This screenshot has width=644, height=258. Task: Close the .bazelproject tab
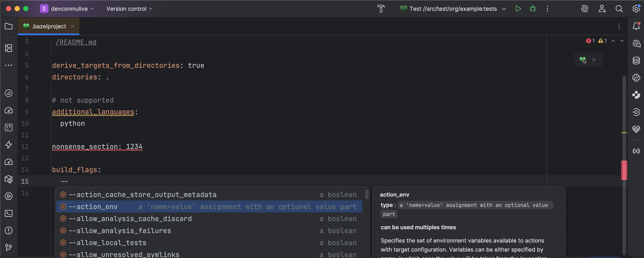[73, 26]
